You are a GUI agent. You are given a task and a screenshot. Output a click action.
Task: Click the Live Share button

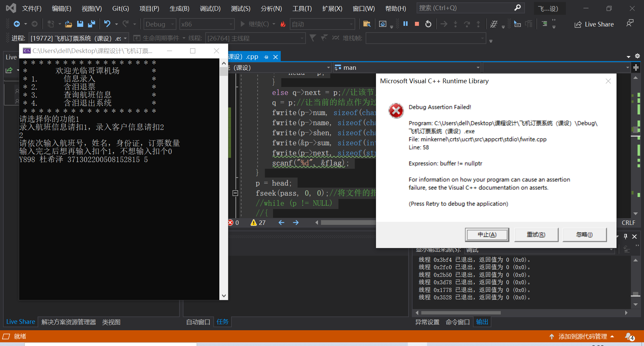pos(594,24)
